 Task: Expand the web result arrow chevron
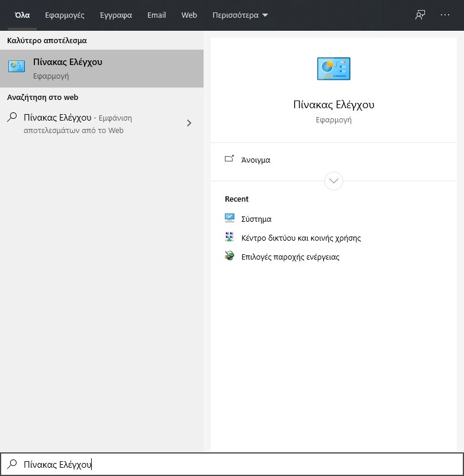189,123
